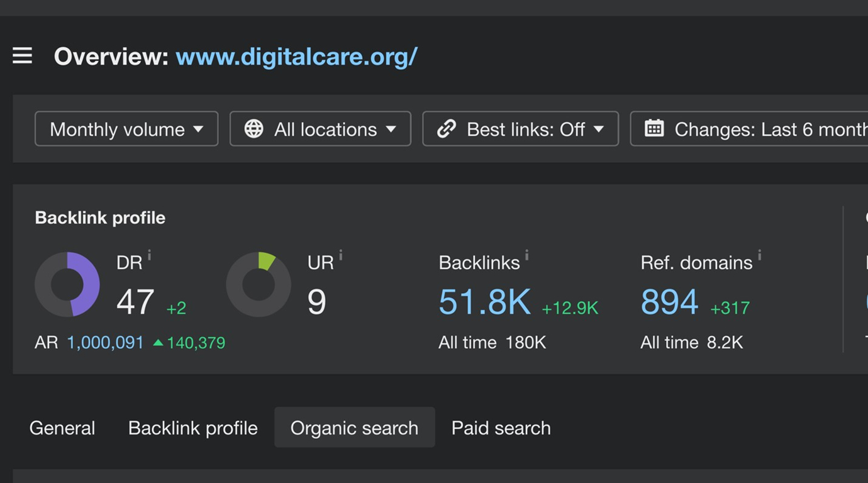This screenshot has height=483, width=868.
Task: Click the green UR donut chart
Action: click(259, 284)
